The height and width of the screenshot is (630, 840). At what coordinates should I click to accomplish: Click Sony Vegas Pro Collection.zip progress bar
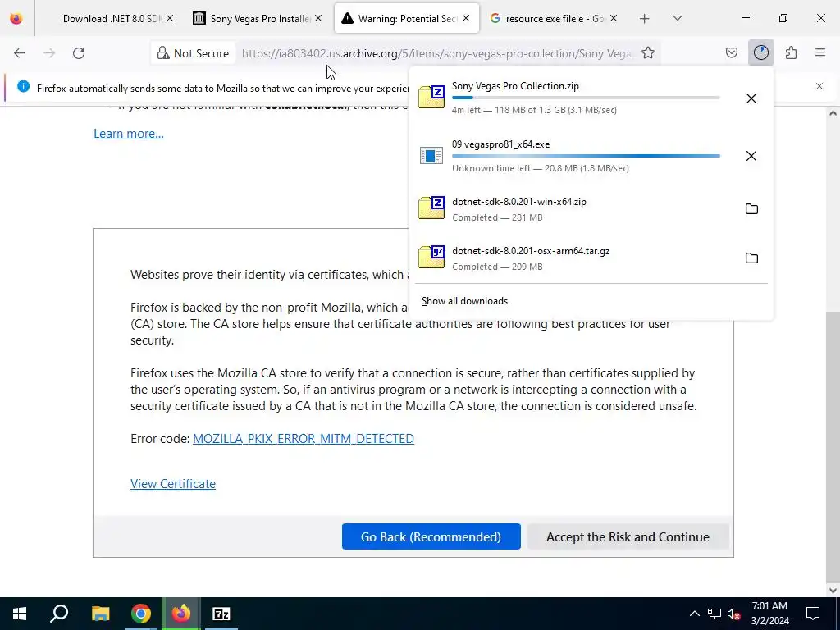pos(586,98)
